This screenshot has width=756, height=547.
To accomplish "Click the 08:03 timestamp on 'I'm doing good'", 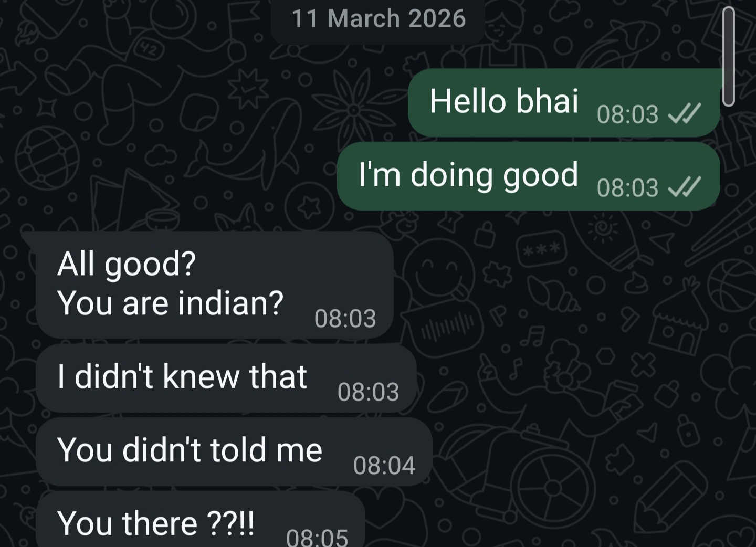I will tap(627, 188).
